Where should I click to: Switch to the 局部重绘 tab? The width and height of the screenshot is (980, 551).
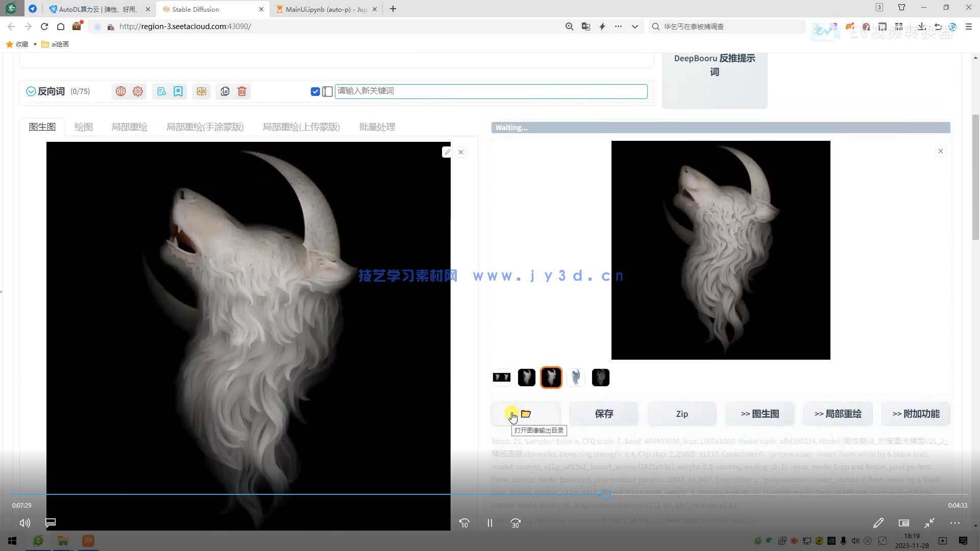pyautogui.click(x=129, y=127)
